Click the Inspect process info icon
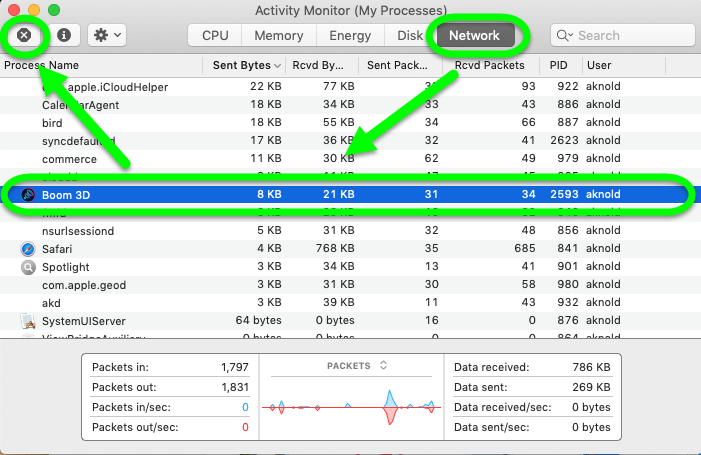This screenshot has height=455, width=701. click(64, 35)
